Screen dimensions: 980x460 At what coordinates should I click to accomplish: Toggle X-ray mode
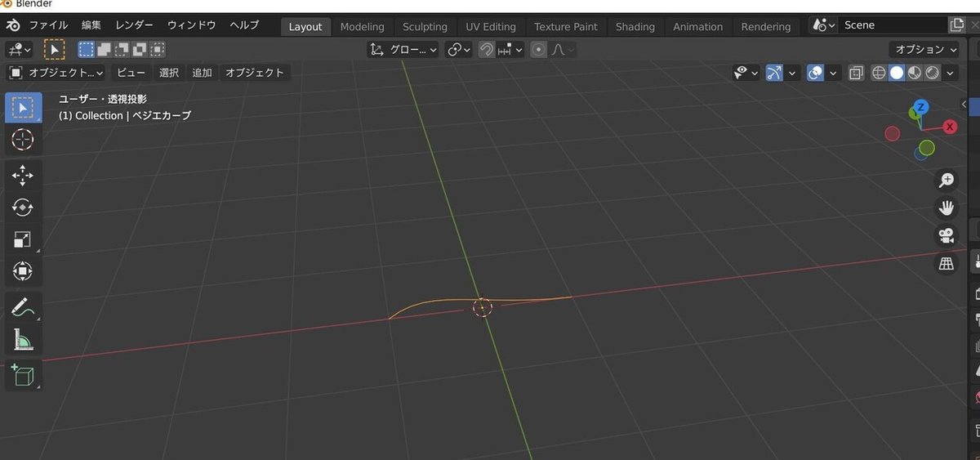(856, 73)
